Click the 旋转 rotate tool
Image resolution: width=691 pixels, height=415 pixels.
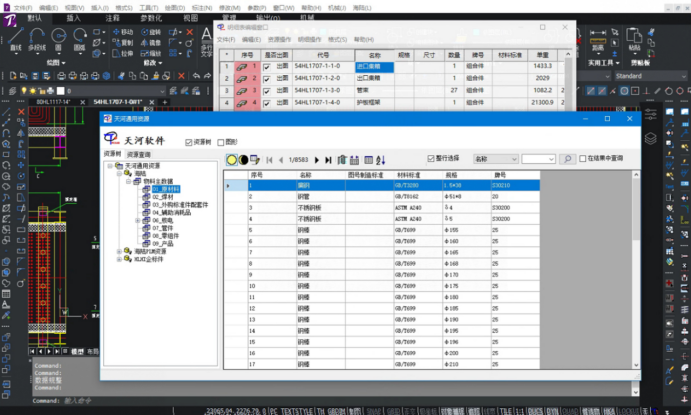point(151,32)
